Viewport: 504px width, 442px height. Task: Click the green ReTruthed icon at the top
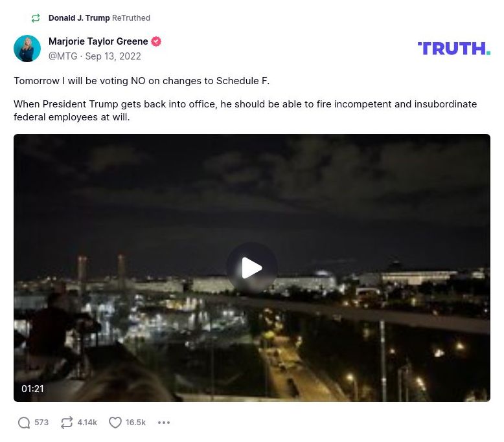[36, 18]
